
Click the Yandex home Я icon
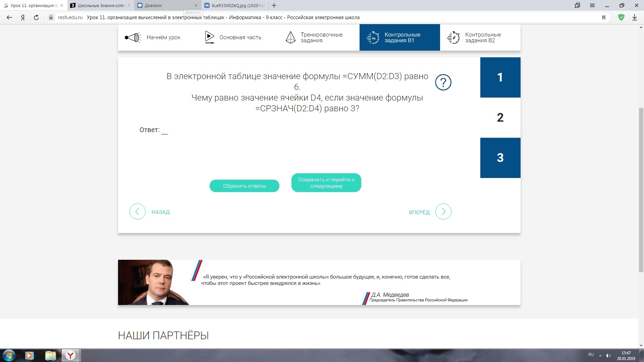coord(23,17)
